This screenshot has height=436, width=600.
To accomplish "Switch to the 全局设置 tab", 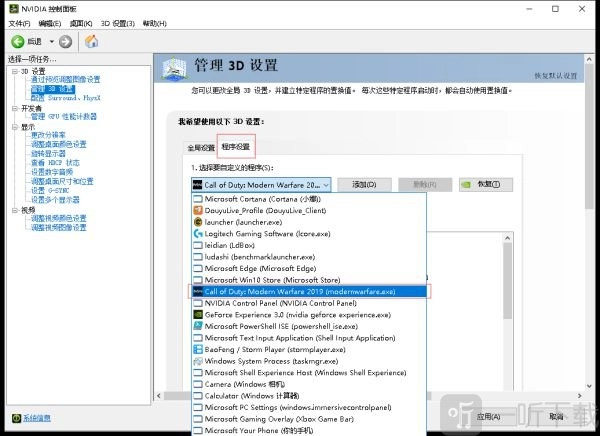I will click(201, 147).
